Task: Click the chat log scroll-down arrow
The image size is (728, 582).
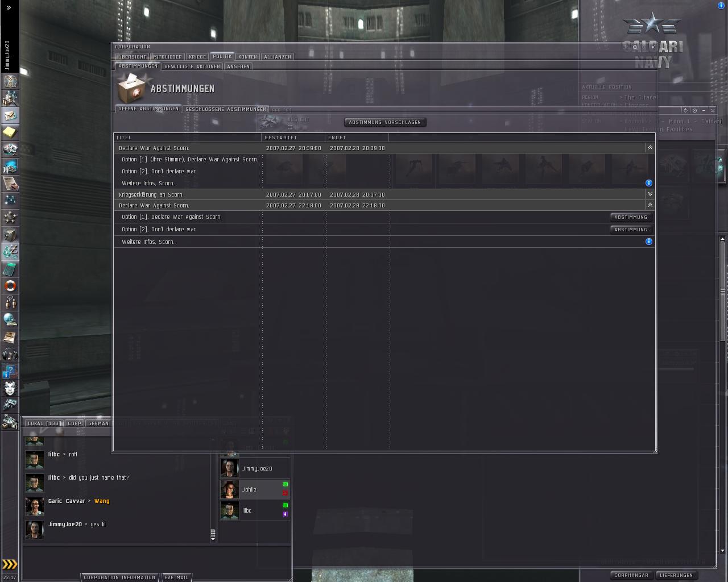Action: click(x=213, y=539)
